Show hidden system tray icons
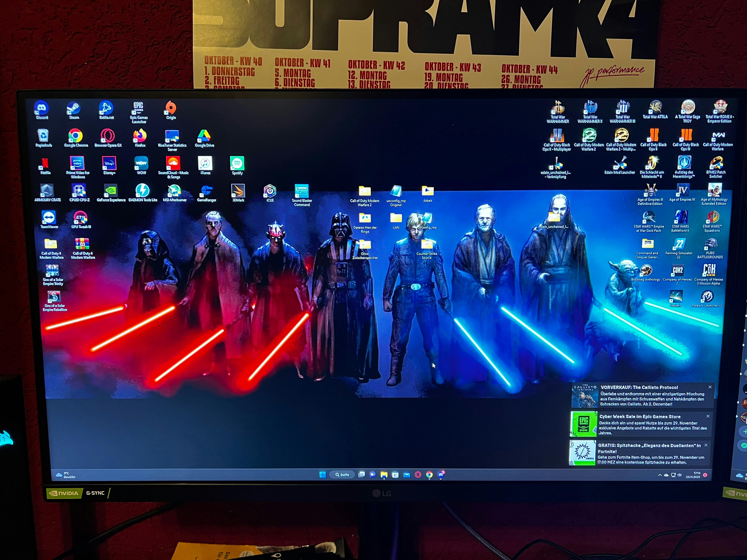The height and width of the screenshot is (560, 747). (x=660, y=475)
